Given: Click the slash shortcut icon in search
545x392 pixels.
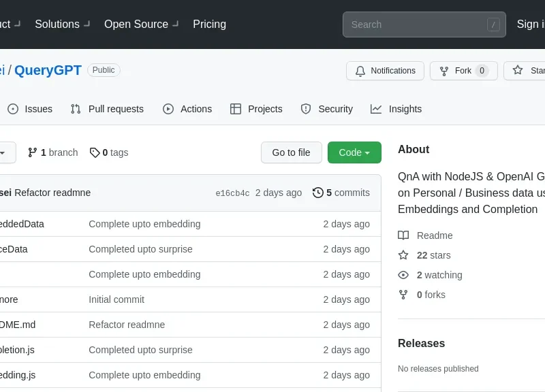Looking at the screenshot, I should pyautogui.click(x=493, y=24).
